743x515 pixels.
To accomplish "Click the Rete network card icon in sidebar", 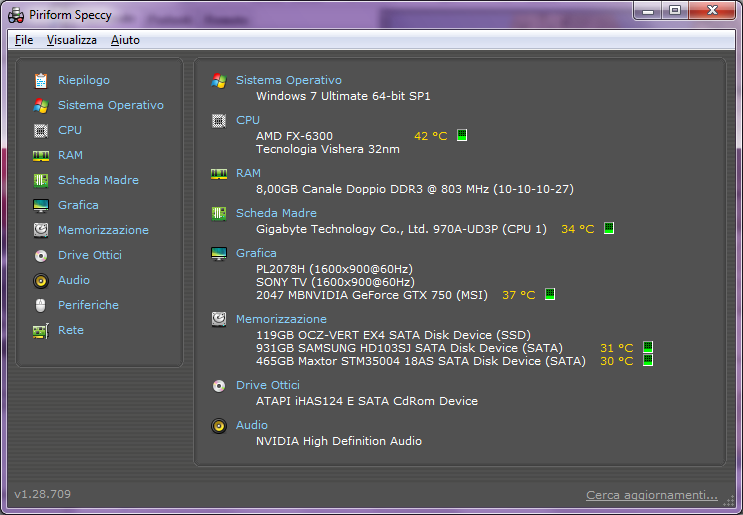I will coord(41,331).
